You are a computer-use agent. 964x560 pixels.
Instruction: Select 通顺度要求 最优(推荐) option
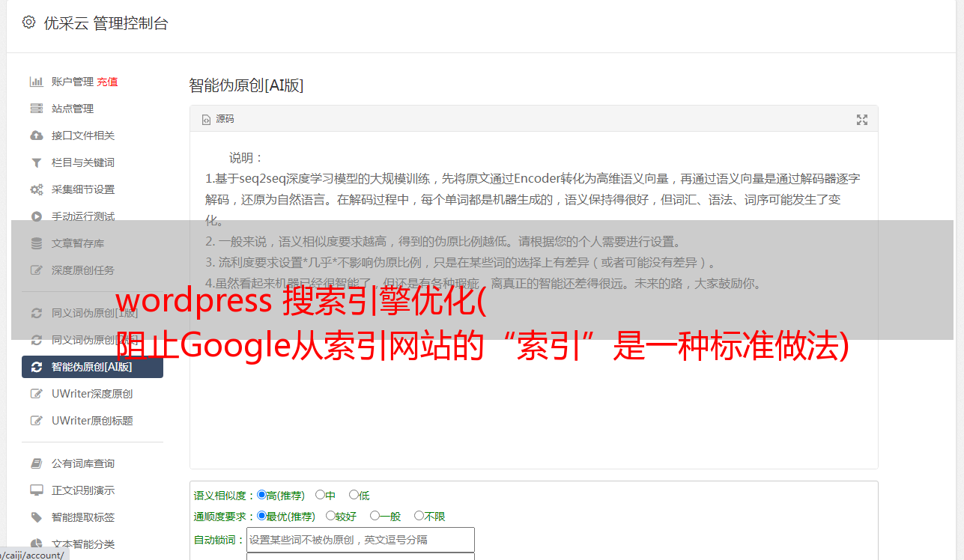[x=261, y=516]
